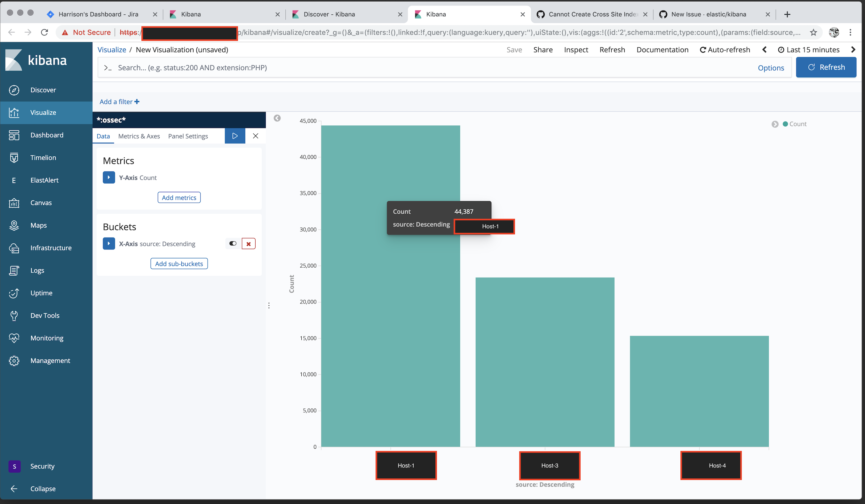Discard changes with the X icon
The height and width of the screenshot is (504, 865).
click(x=255, y=136)
